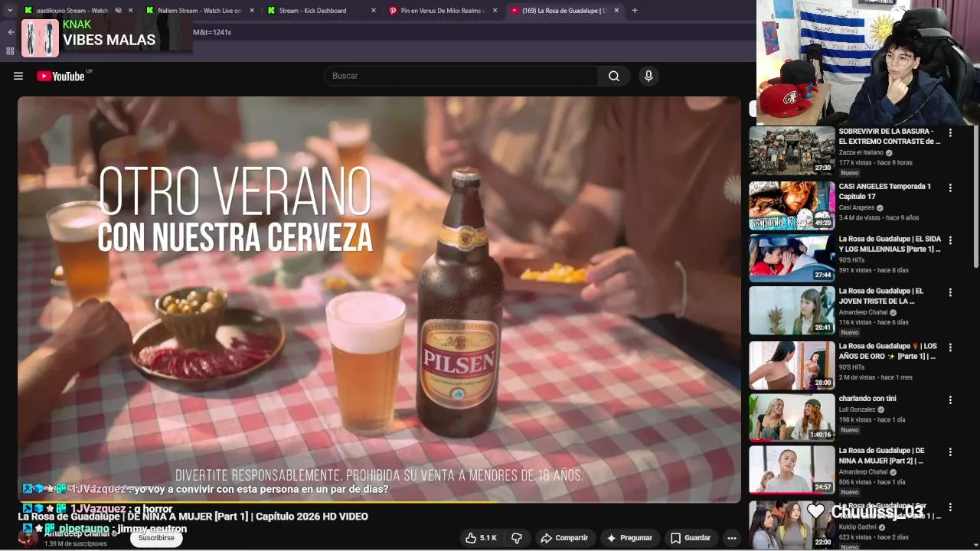Open LOS AÑOS DE ORO thumbnail
The height and width of the screenshot is (551, 980).
click(x=792, y=366)
